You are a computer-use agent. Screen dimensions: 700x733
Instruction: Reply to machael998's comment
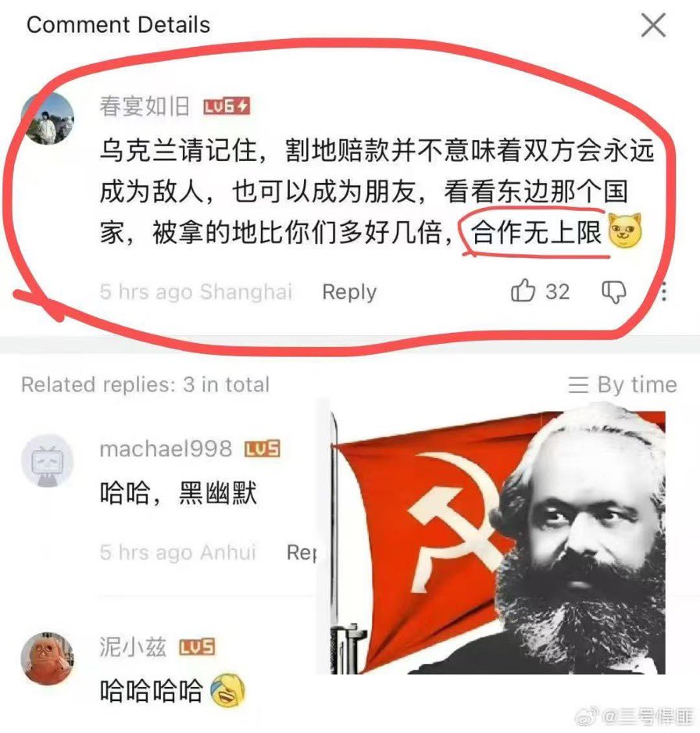pos(302,552)
